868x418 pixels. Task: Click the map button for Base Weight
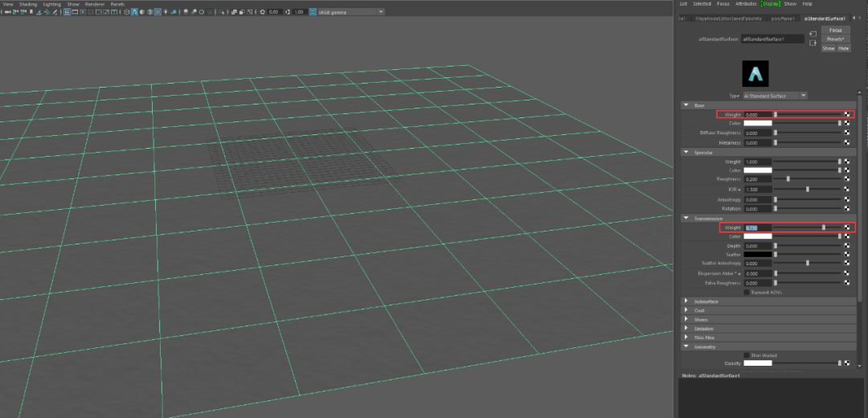coord(847,114)
